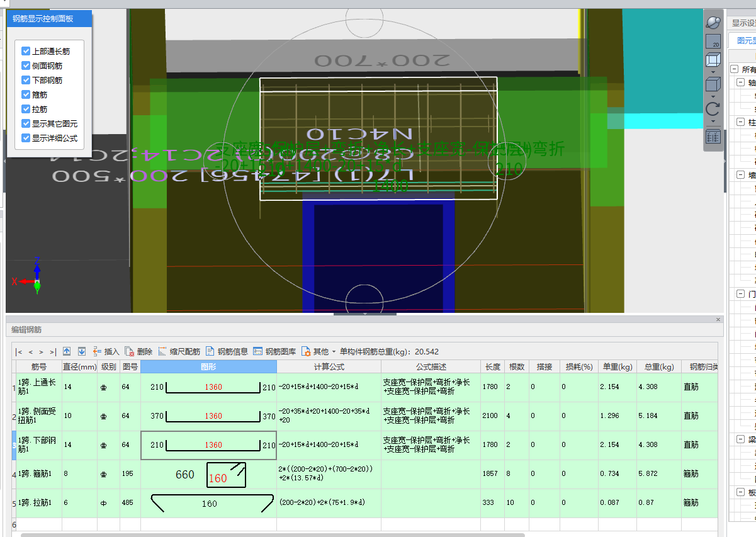Viewport: 756px width, 537px height.
Task: Uncheck 显示其它图元 checkbox
Action: click(x=26, y=123)
